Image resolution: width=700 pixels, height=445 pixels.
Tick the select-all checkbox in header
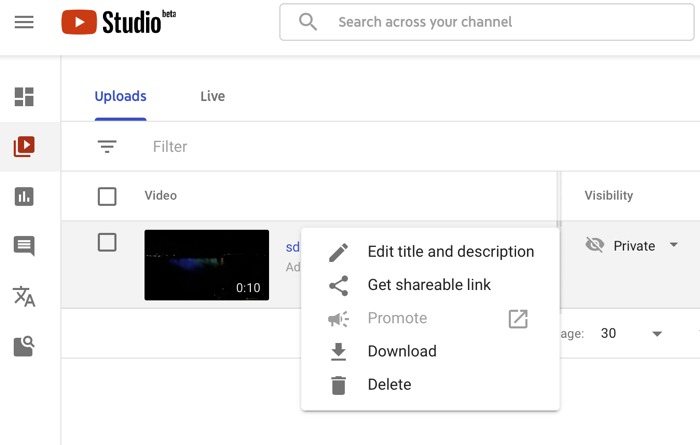(107, 196)
